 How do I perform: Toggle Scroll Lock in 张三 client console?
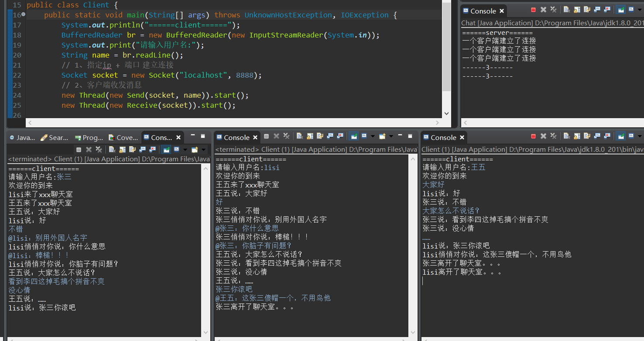[122, 150]
